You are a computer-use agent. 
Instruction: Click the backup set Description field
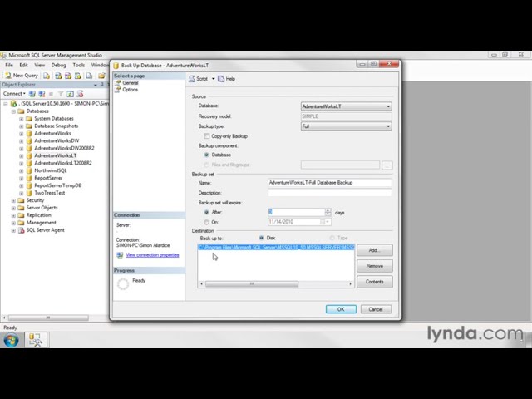coord(330,193)
